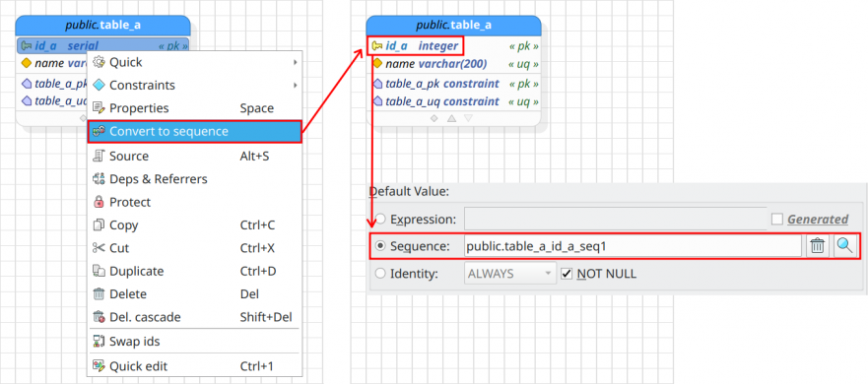Image resolution: width=868 pixels, height=384 pixels.
Task: Click the Sequence field public.table_a_id_a_seq1
Action: click(633, 246)
